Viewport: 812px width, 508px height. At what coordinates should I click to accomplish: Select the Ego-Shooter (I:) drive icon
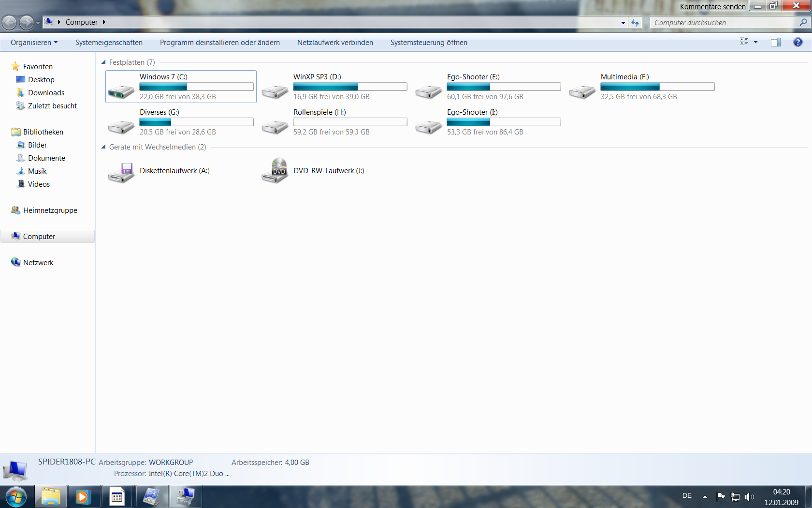(428, 127)
